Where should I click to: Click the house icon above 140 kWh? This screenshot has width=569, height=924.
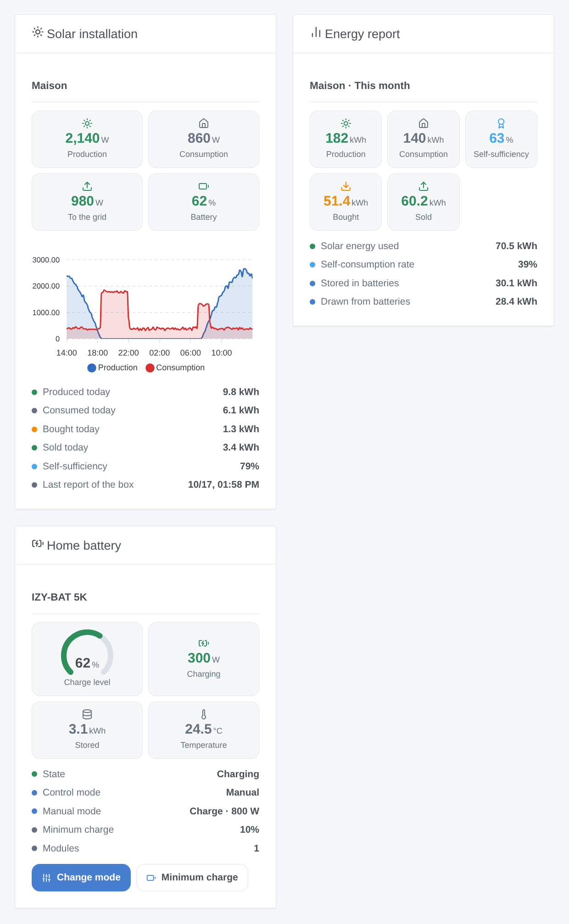tap(424, 123)
